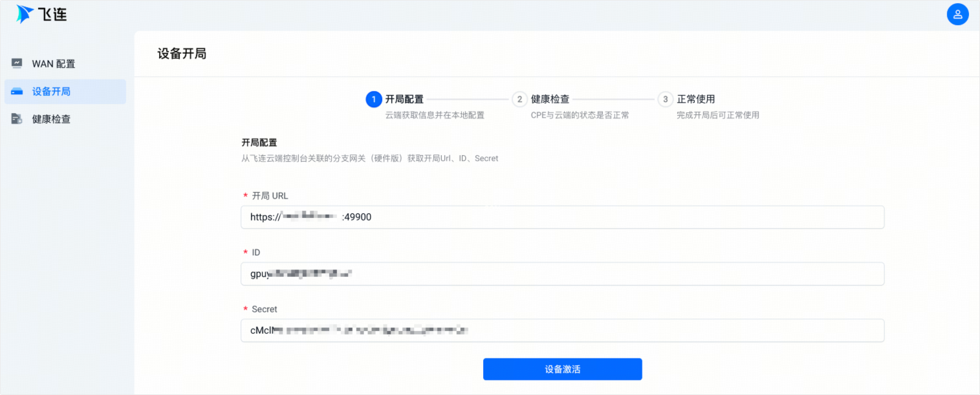Image resolution: width=980 pixels, height=395 pixels.
Task: Click the ID field label
Action: 256,252
